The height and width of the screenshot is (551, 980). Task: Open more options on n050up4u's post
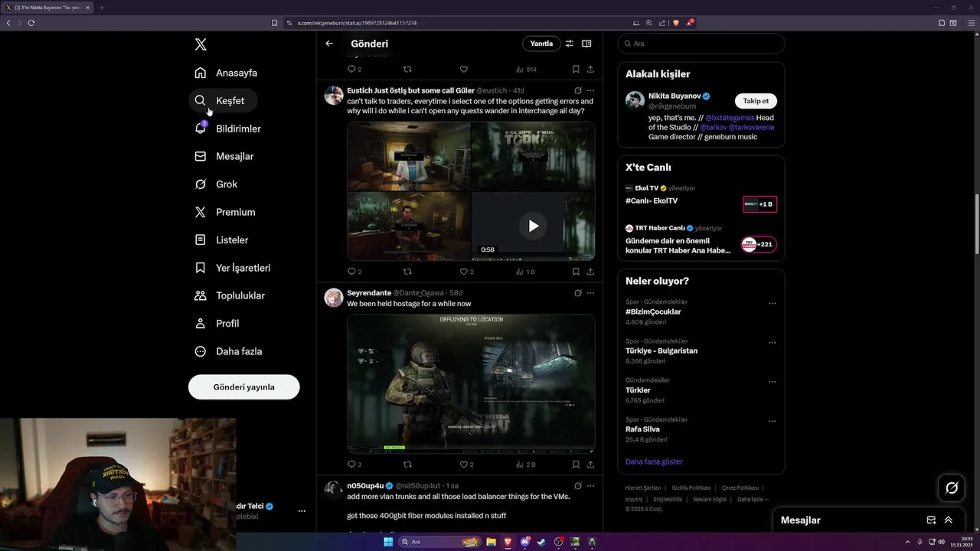click(x=590, y=486)
